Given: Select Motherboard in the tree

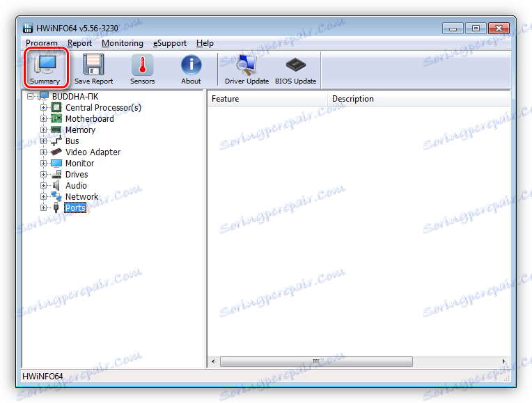Looking at the screenshot, I should [90, 119].
